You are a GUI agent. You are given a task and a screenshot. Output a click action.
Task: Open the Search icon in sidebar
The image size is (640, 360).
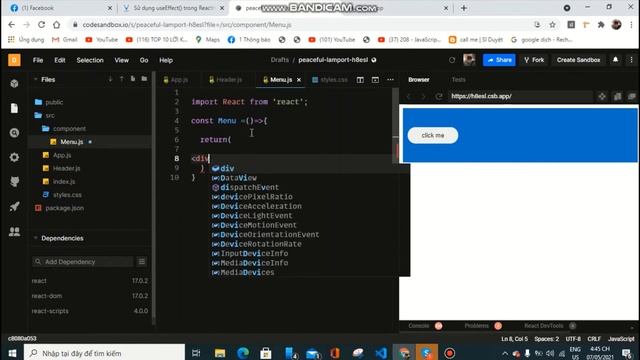pos(14,133)
